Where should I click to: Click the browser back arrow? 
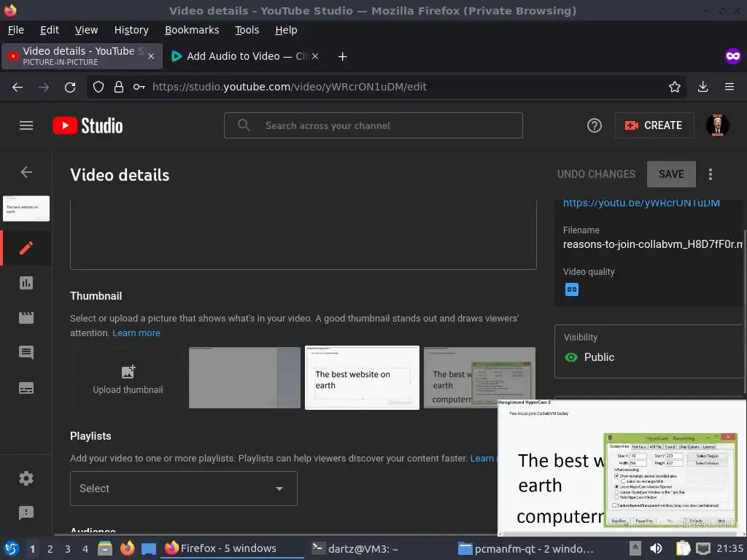pos(18,87)
